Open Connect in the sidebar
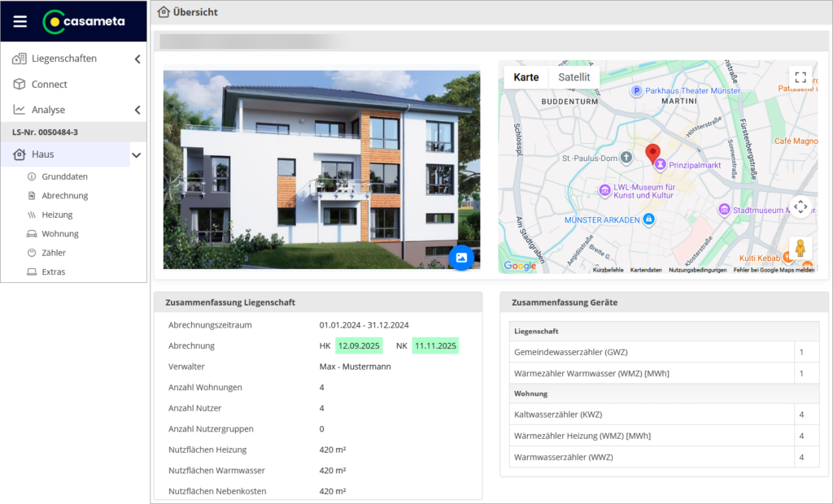This screenshot has height=504, width=833. [49, 85]
